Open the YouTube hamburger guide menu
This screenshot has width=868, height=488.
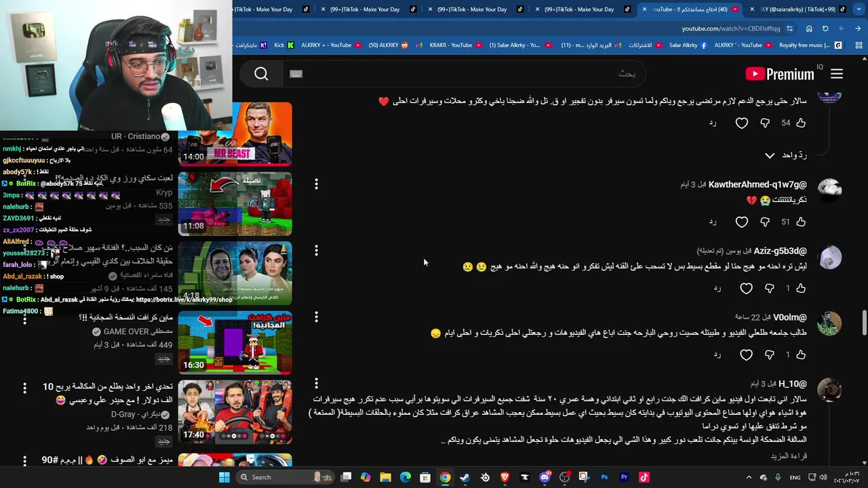coord(837,74)
